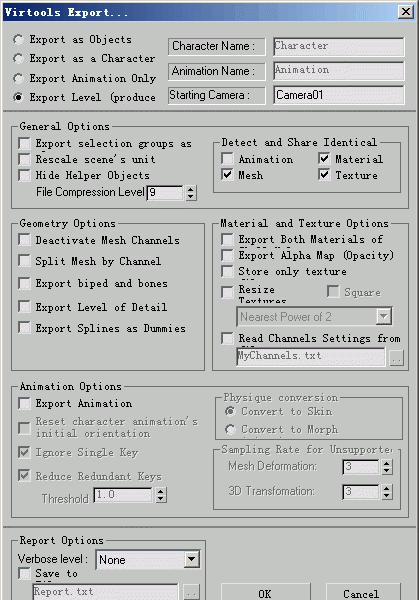Viewport: 419px width, 600px height.
Task: Close the Virtools Export dialog
Action: tap(406, 11)
